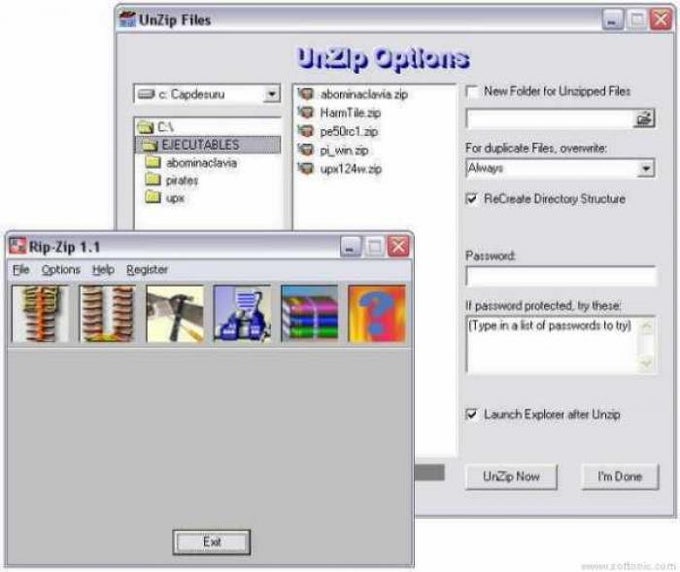680x572 pixels.
Task: Click the folder icon beside upx
Action: 153,197
